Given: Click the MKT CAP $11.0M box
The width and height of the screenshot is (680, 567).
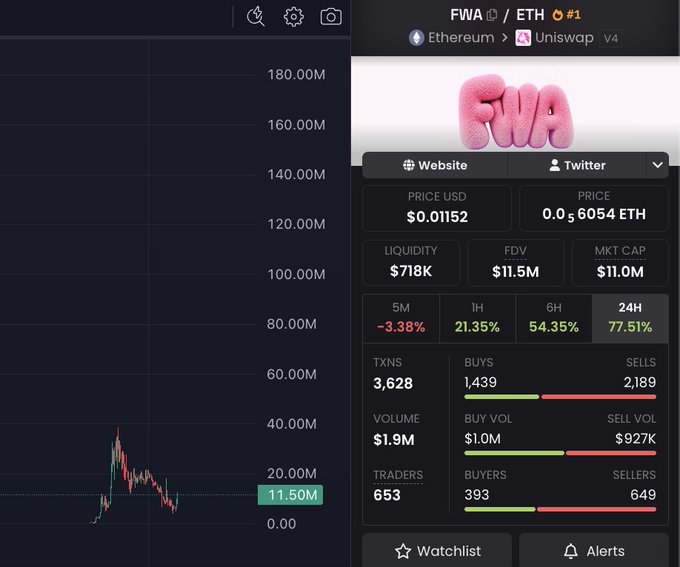Looking at the screenshot, I should pos(620,262).
